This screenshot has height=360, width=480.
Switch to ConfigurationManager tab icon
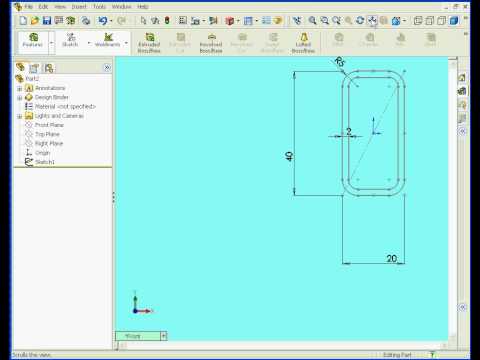pos(49,68)
